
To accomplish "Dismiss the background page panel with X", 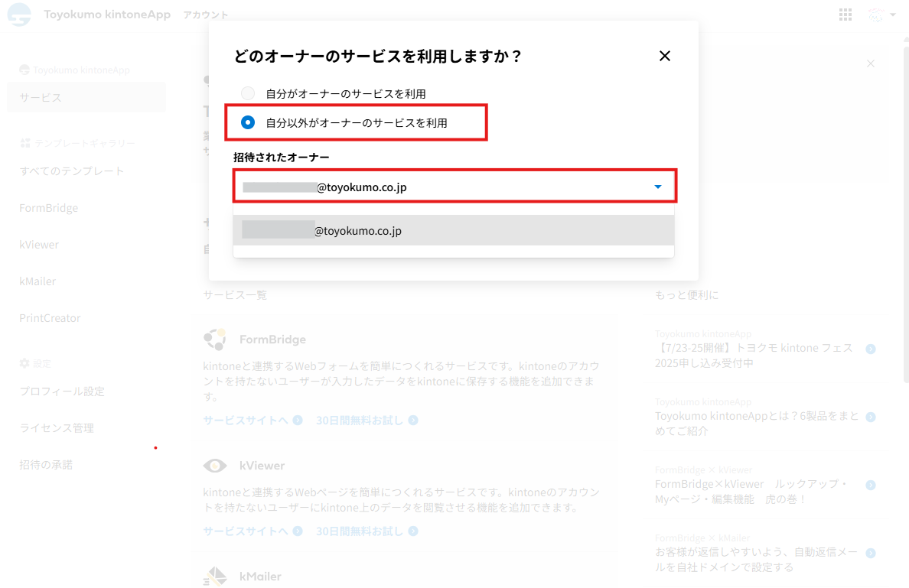I will click(870, 63).
